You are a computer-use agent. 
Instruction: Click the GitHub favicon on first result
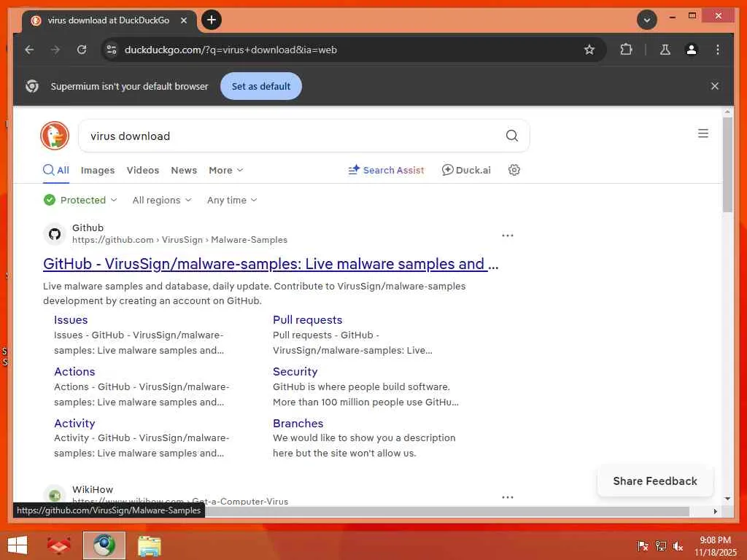click(55, 234)
